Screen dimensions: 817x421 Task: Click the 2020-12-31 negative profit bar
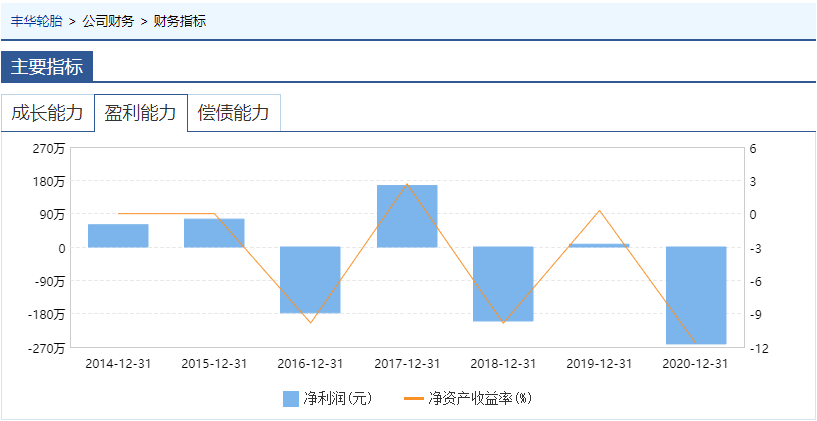(x=696, y=295)
